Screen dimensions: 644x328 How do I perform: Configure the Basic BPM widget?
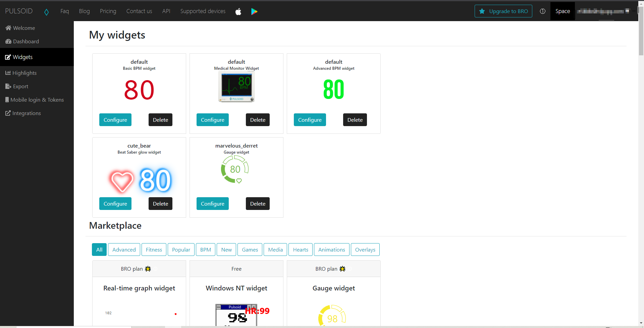[115, 120]
